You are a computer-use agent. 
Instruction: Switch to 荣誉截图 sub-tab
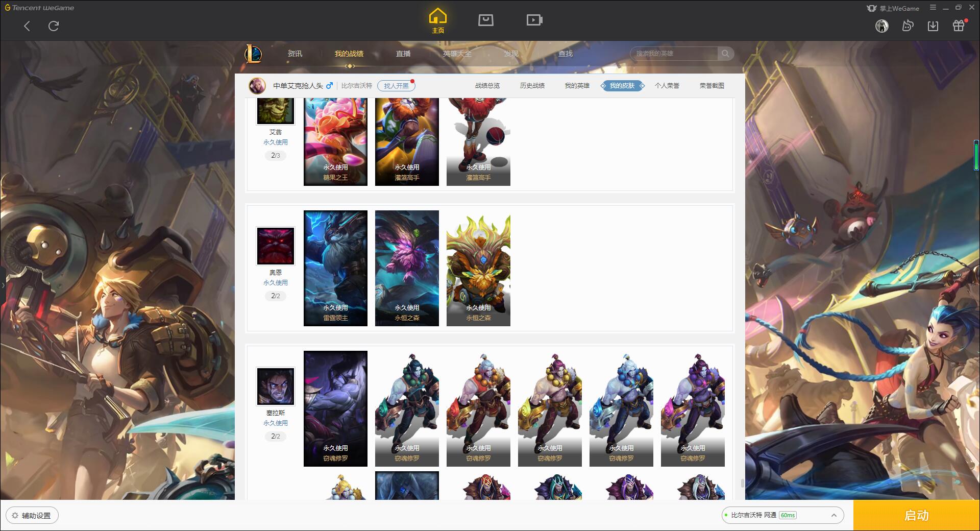pos(712,86)
